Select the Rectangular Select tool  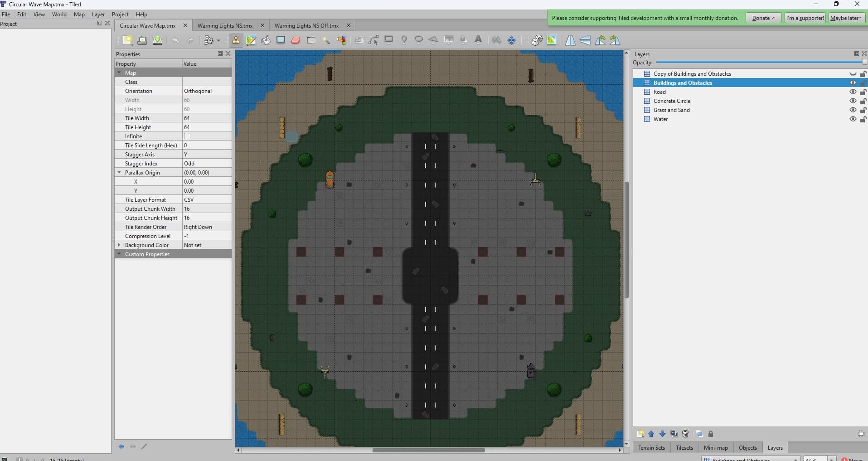pyautogui.click(x=311, y=40)
